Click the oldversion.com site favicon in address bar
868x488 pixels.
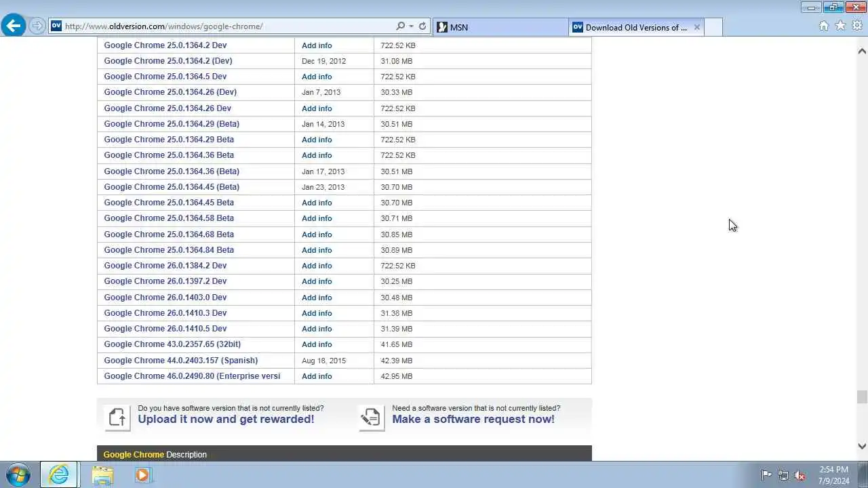56,26
